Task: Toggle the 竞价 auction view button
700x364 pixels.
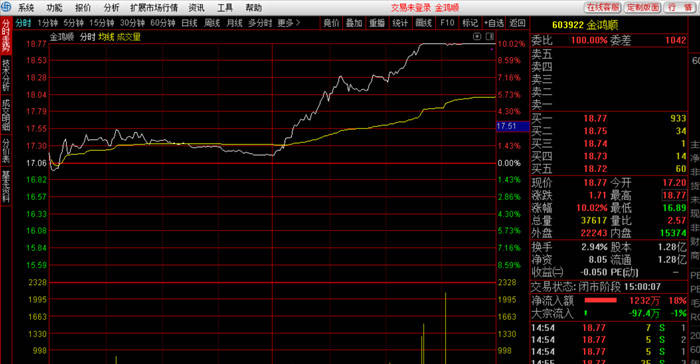Action: [x=331, y=23]
